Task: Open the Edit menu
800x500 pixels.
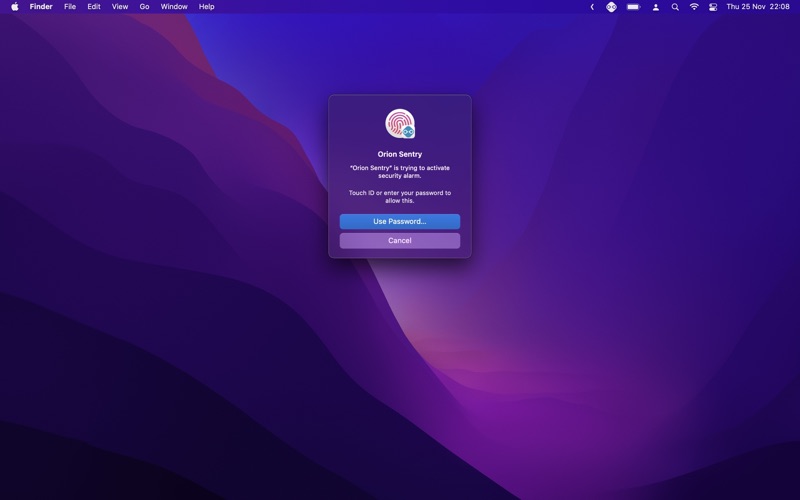Action: [94, 7]
